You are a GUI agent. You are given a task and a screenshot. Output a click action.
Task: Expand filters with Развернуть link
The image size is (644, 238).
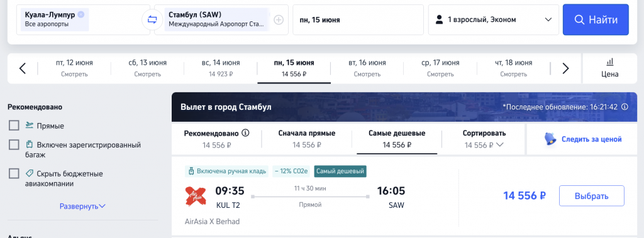coord(82,206)
